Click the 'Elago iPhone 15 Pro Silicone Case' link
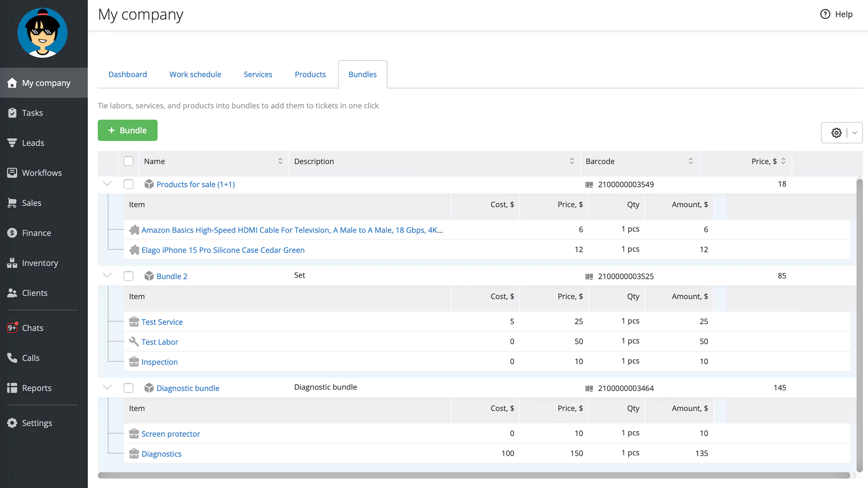The image size is (868, 488). pyautogui.click(x=223, y=250)
